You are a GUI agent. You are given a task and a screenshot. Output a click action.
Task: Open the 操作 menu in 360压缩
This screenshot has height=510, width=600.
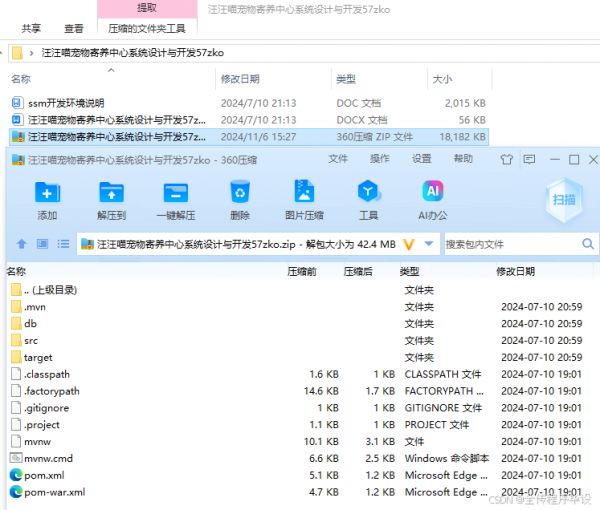pyautogui.click(x=380, y=159)
